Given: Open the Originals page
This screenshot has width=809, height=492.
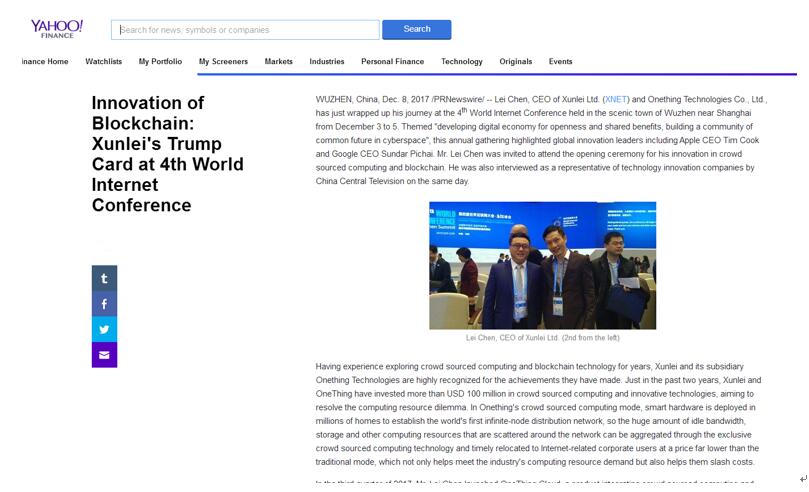Looking at the screenshot, I should point(516,62).
